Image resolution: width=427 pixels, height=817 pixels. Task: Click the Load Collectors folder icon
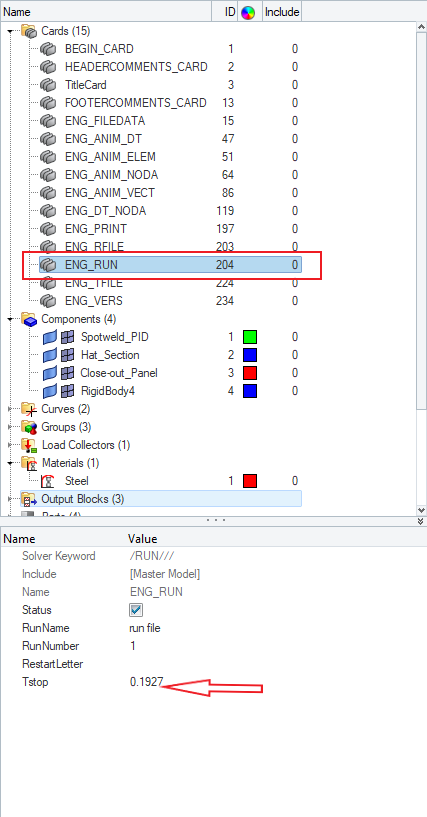29,445
